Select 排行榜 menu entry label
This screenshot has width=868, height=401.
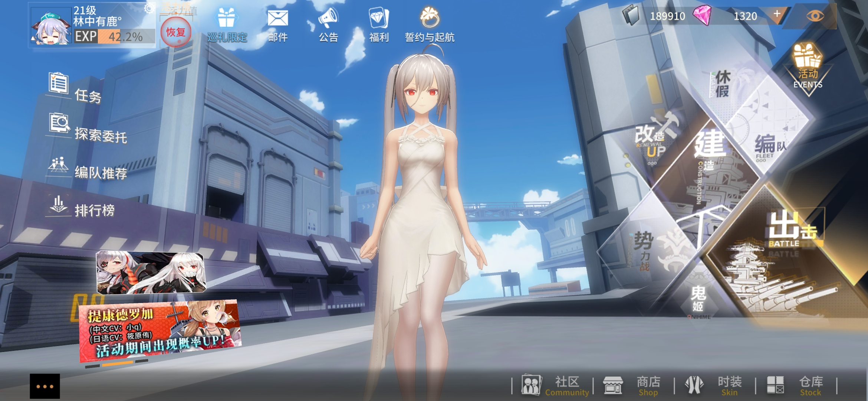tap(95, 211)
